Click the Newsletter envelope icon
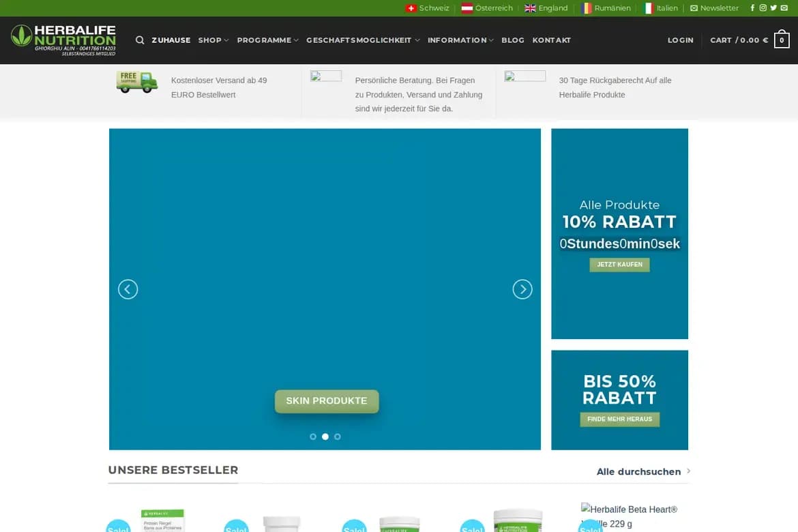The image size is (798, 532). tap(694, 8)
